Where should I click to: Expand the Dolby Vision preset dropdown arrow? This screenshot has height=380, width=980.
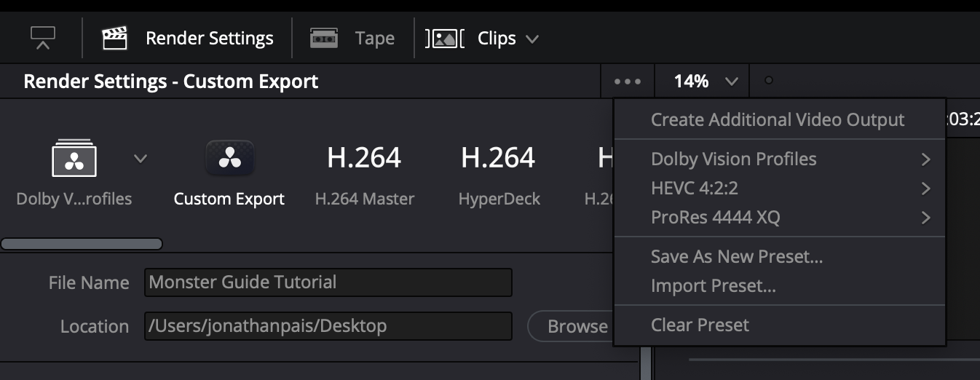point(141,158)
